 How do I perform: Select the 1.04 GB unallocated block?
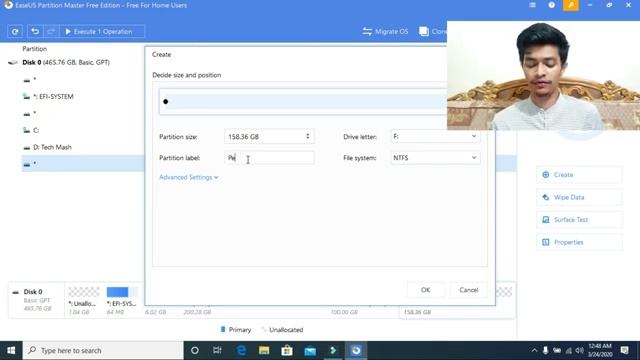[84, 301]
